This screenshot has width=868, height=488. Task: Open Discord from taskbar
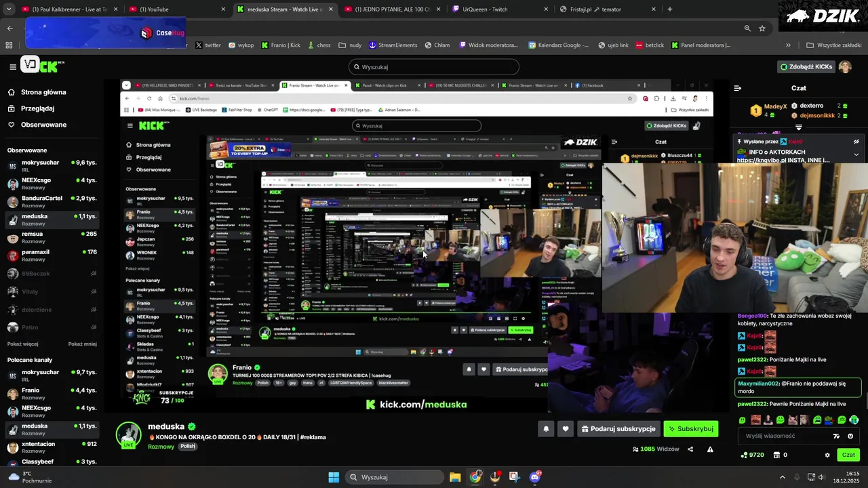535,477
